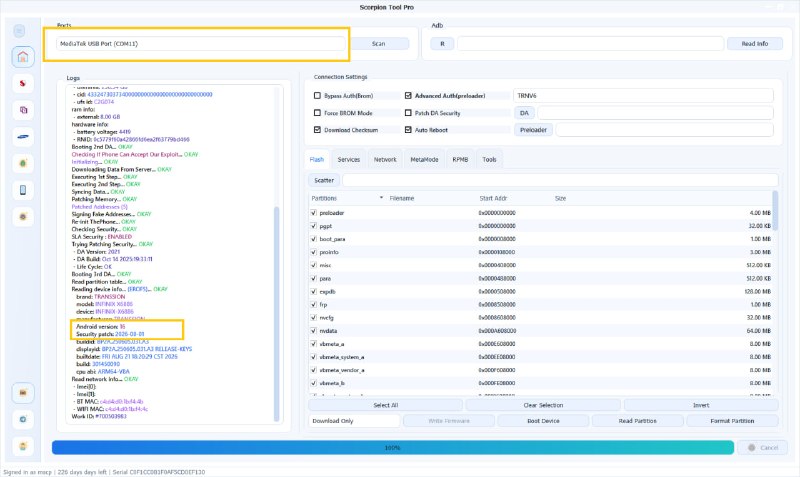Uncheck the misc partition checkbox

pyautogui.click(x=313, y=265)
